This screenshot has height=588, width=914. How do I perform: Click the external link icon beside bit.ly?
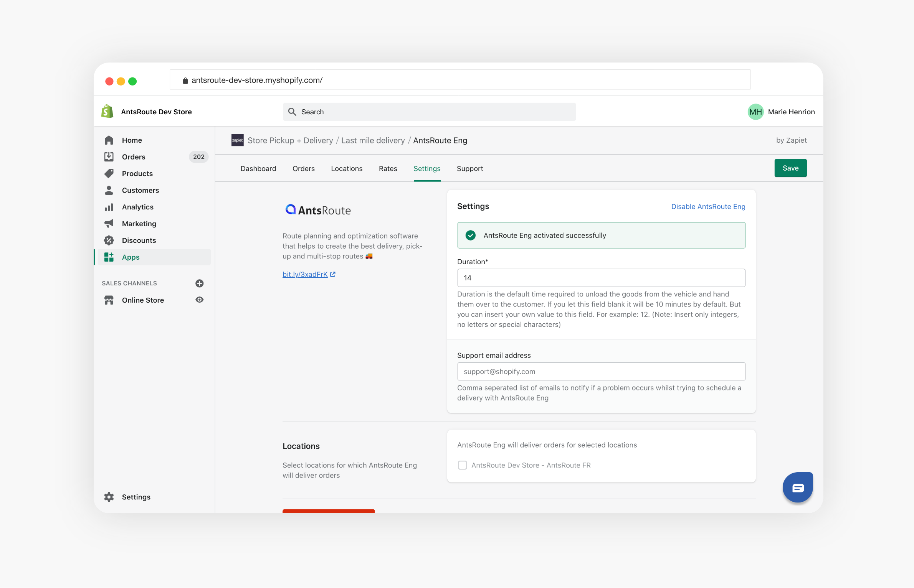[x=332, y=275]
